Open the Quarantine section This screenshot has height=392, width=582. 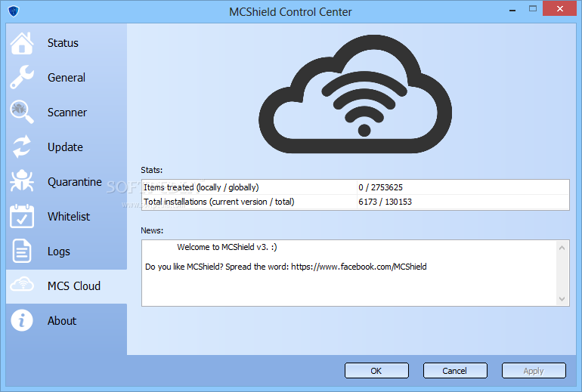[75, 182]
